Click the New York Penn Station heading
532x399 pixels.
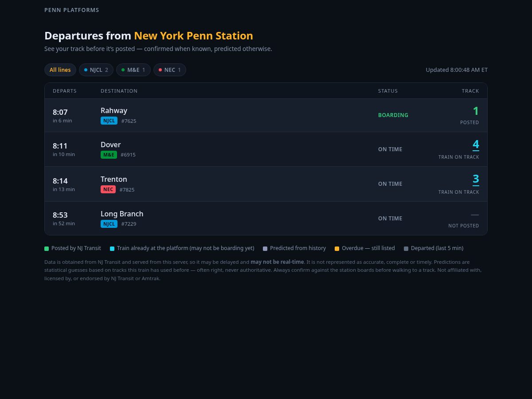coord(193,36)
